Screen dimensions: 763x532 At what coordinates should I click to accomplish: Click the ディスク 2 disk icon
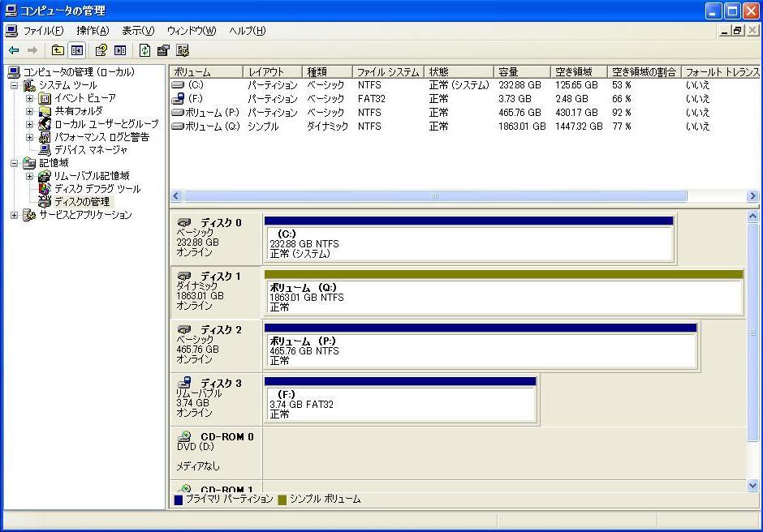(x=184, y=329)
